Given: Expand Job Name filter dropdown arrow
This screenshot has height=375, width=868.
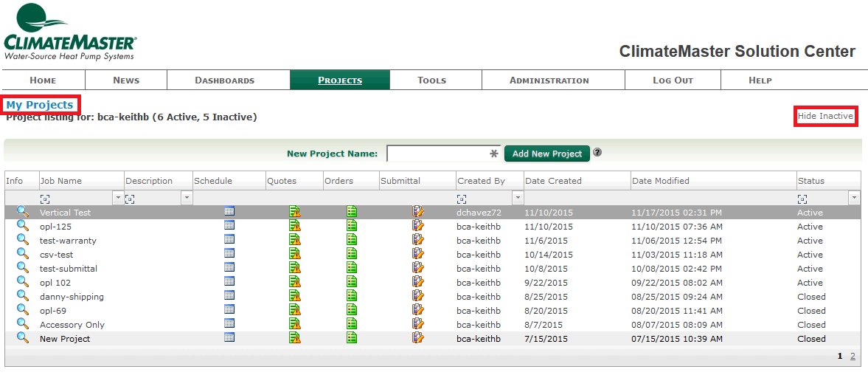Looking at the screenshot, I should [118, 198].
